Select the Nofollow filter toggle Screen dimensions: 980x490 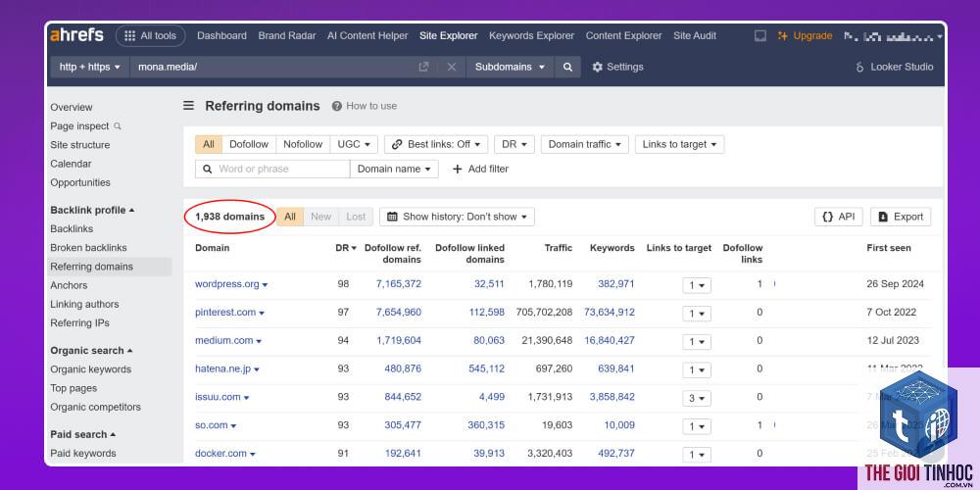303,144
